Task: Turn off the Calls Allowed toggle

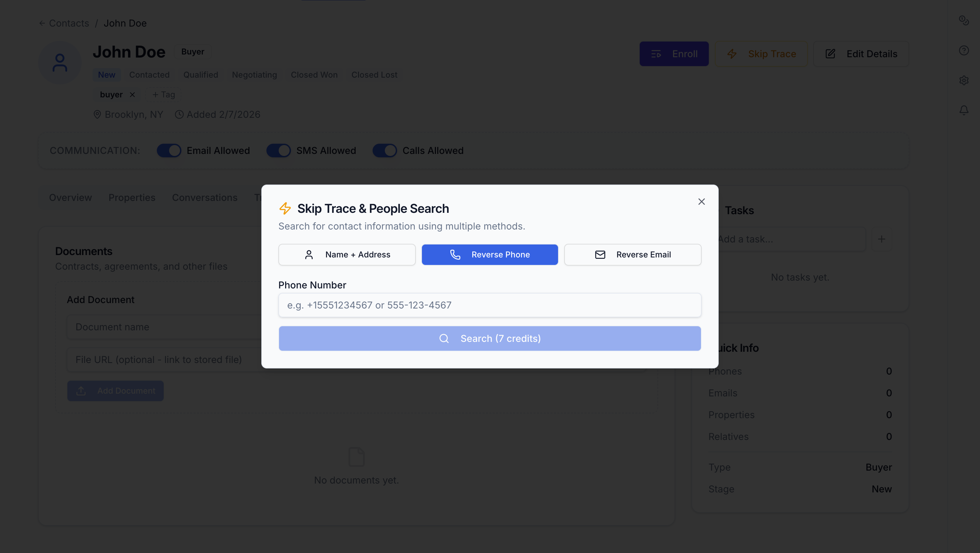Action: click(x=385, y=151)
